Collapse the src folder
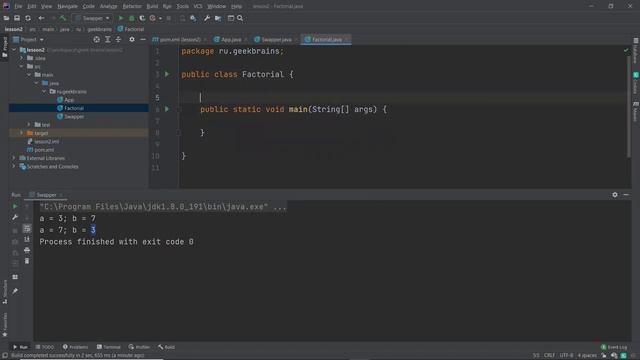 pyautogui.click(x=22, y=66)
